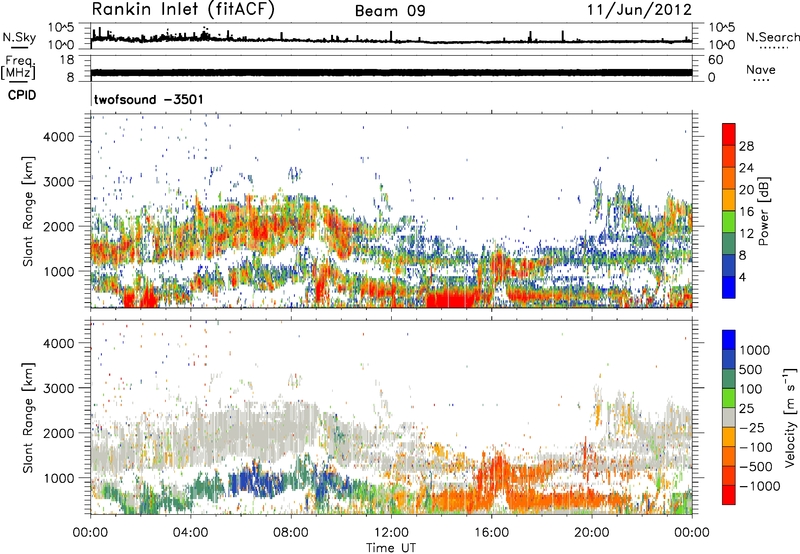Click the "CPID" row label

tap(22, 95)
